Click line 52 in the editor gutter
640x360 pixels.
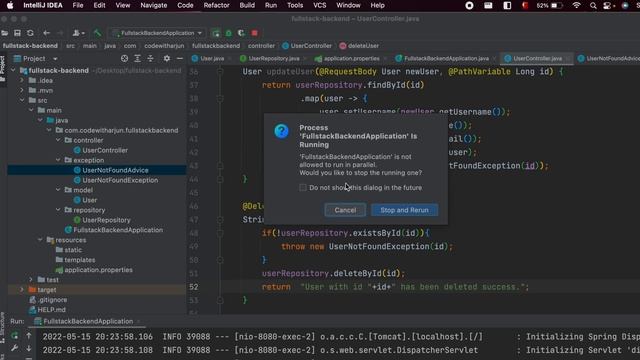click(x=194, y=287)
